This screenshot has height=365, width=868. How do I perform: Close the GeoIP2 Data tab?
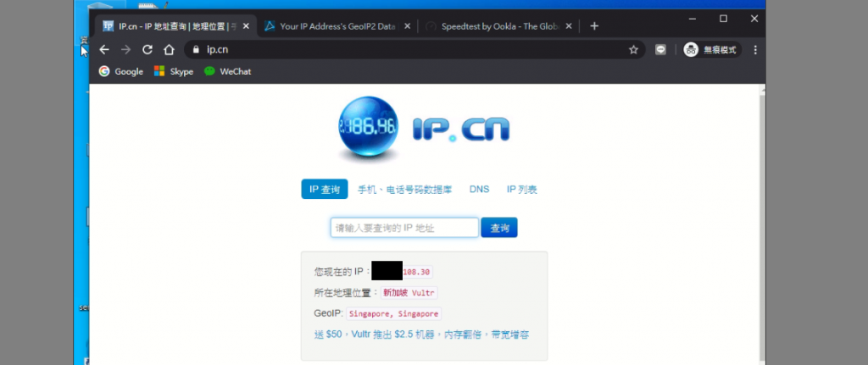point(408,26)
